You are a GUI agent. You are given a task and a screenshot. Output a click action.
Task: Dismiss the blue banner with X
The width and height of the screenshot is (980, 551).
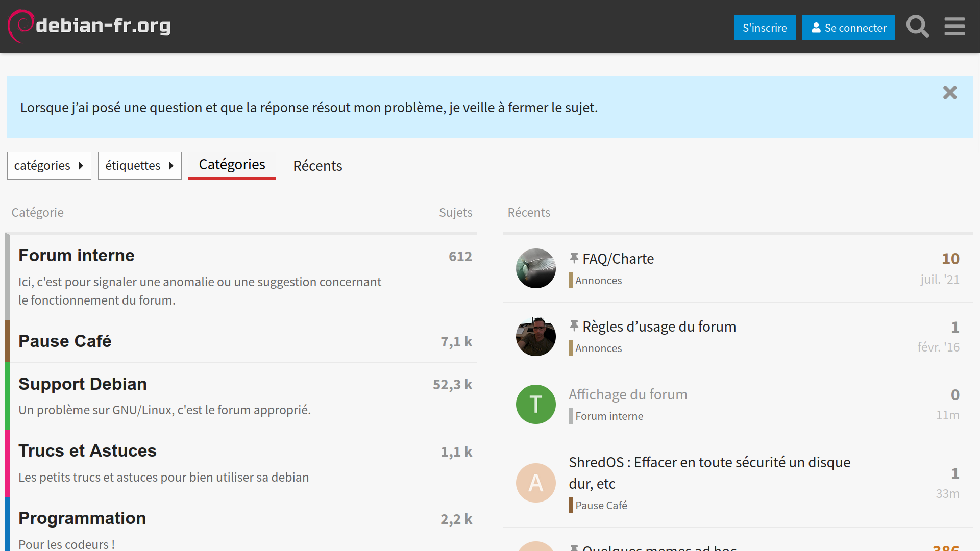950,92
